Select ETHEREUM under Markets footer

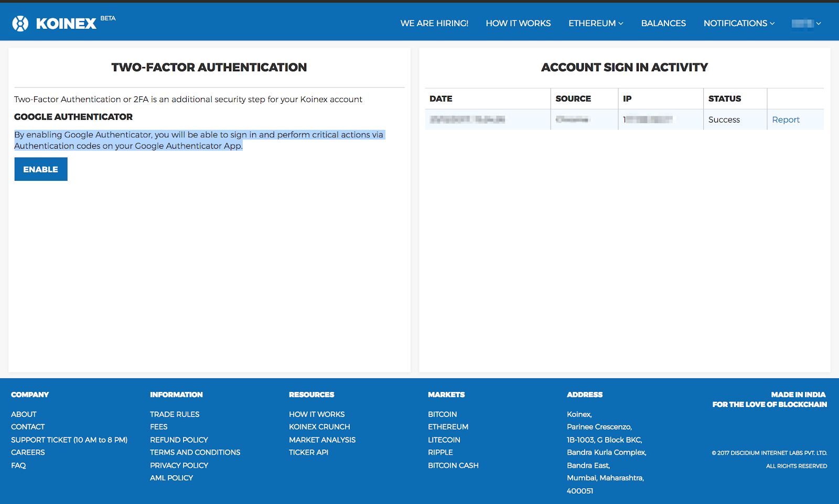pos(448,427)
